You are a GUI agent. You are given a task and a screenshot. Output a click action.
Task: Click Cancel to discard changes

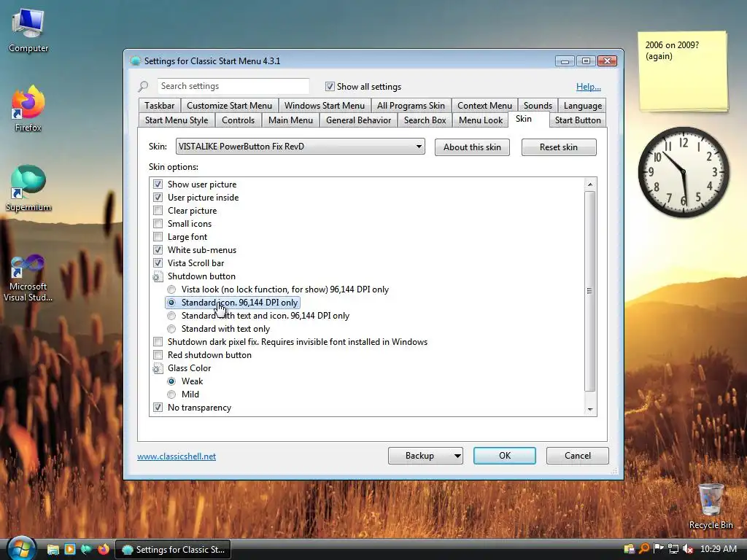(x=578, y=456)
